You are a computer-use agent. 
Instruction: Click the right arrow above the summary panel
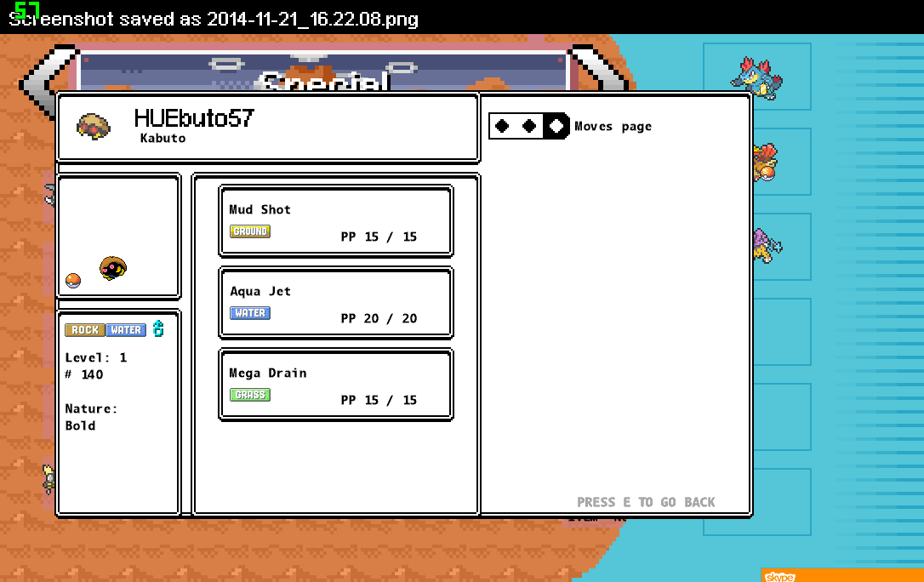(x=598, y=68)
